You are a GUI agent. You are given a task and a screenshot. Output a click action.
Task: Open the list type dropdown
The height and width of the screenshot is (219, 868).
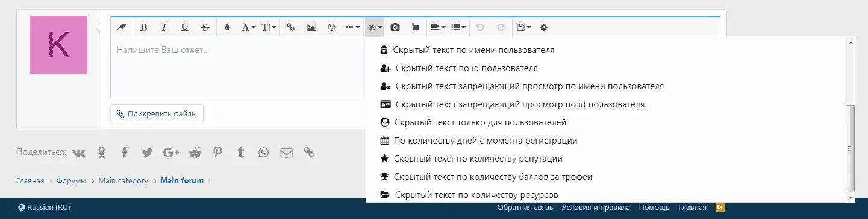tap(458, 27)
